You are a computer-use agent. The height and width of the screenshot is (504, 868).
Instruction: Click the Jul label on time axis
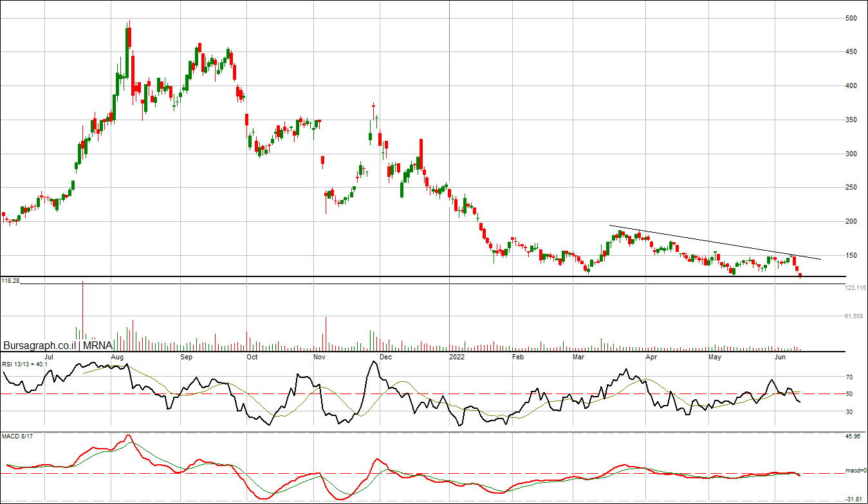48,356
